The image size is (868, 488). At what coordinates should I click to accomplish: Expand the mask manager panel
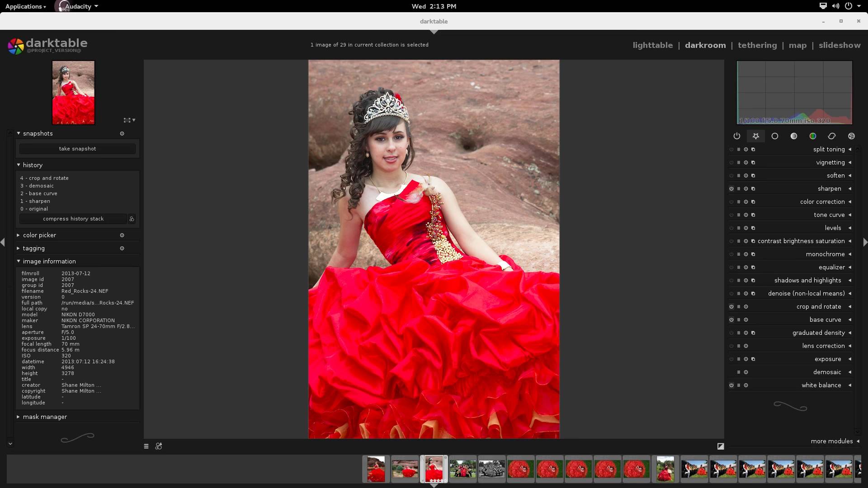[44, 417]
